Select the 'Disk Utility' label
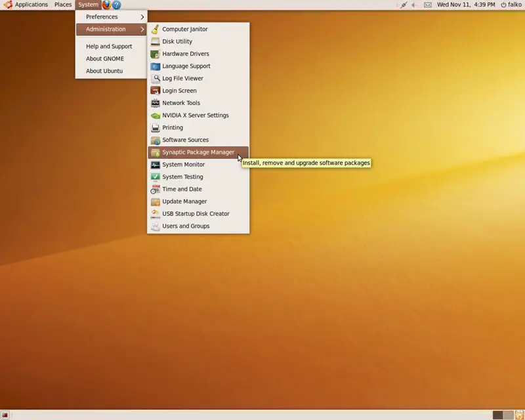 coord(177,41)
